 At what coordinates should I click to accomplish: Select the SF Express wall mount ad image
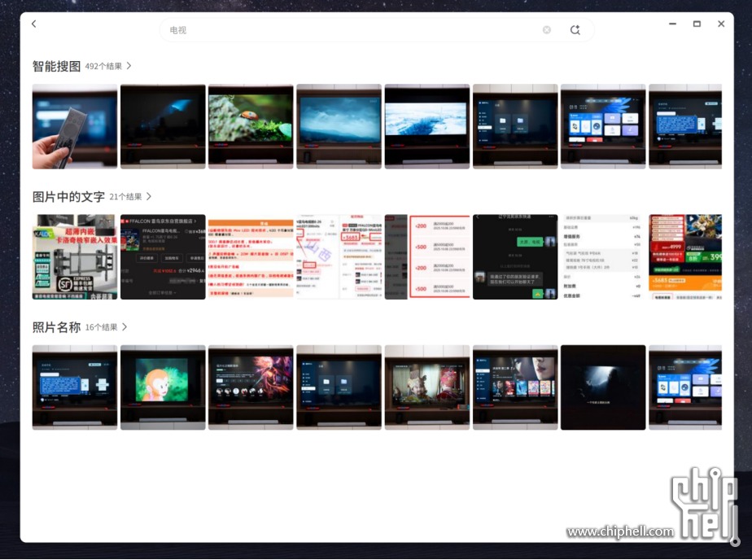pyautogui.click(x=75, y=257)
